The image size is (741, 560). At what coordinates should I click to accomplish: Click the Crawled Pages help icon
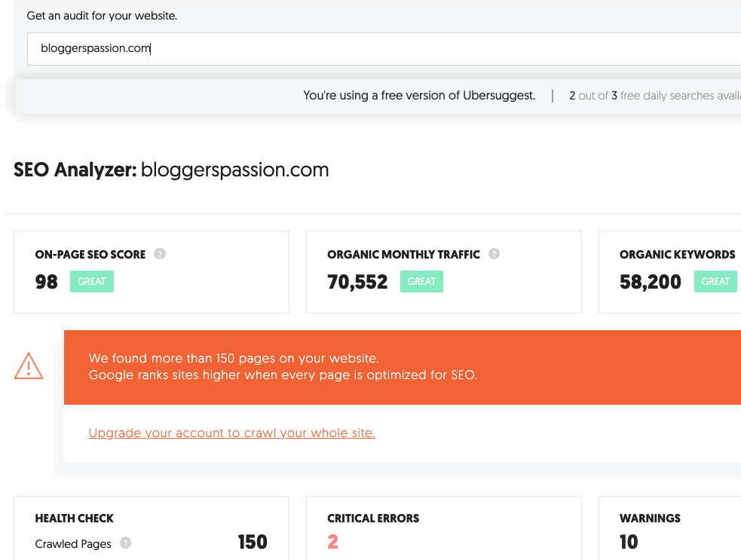(x=125, y=543)
